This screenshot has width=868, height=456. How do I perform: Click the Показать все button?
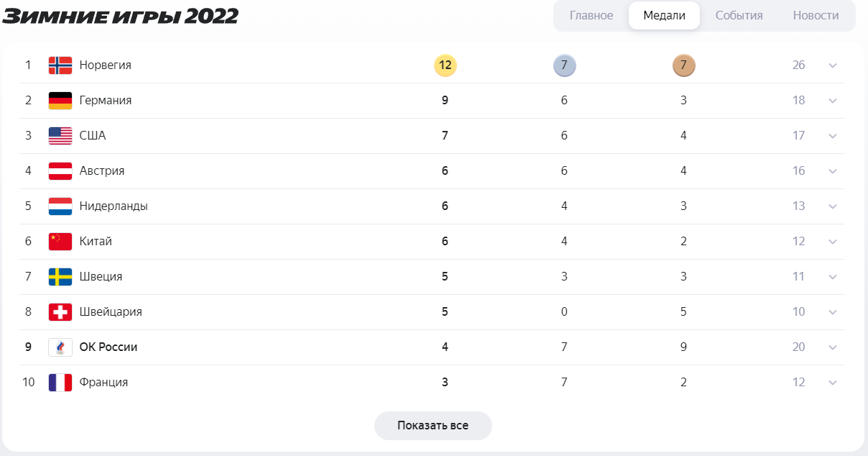[433, 426]
